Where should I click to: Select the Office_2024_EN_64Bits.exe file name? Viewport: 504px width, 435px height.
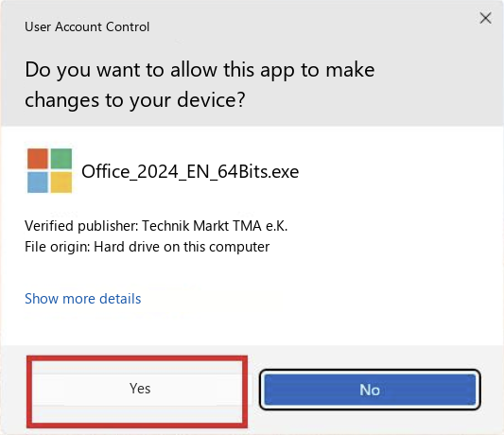(190, 171)
